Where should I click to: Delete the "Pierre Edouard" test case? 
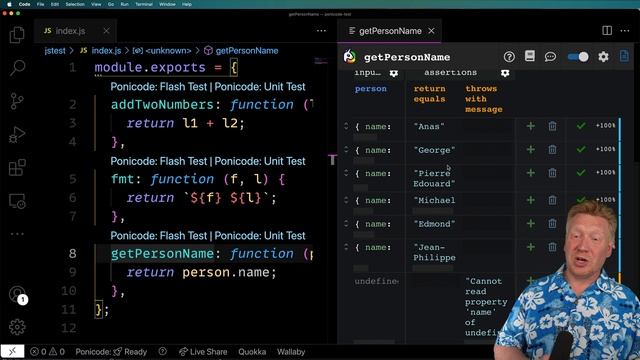[552, 173]
